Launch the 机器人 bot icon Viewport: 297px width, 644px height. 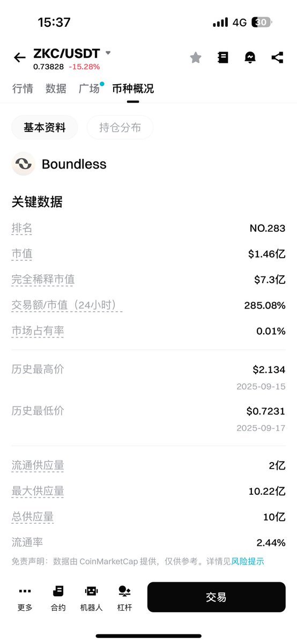click(91, 597)
